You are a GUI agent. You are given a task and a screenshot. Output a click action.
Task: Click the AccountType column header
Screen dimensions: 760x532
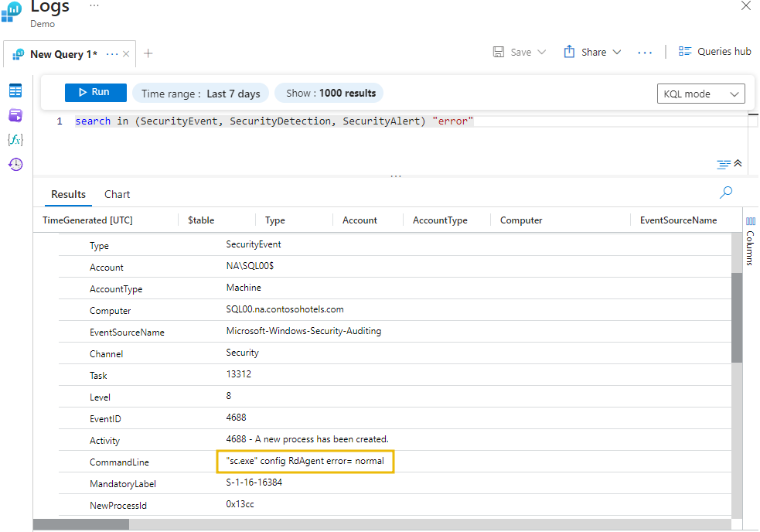coord(440,220)
